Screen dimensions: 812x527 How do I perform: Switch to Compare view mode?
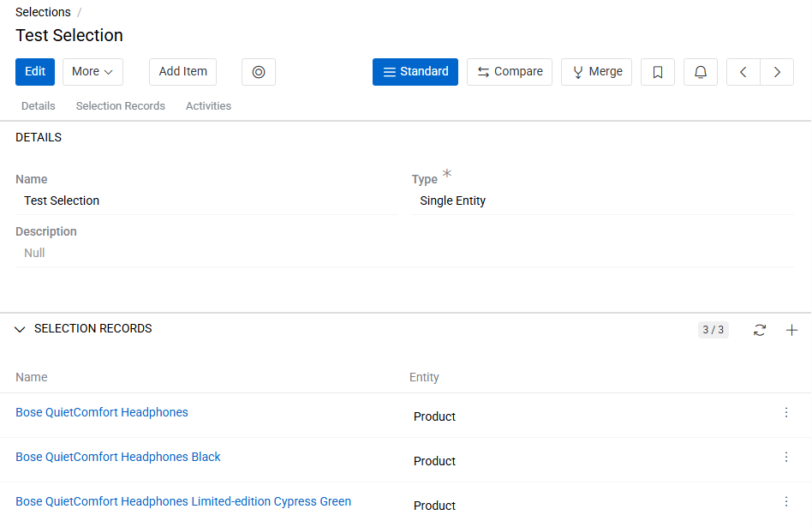[510, 72]
